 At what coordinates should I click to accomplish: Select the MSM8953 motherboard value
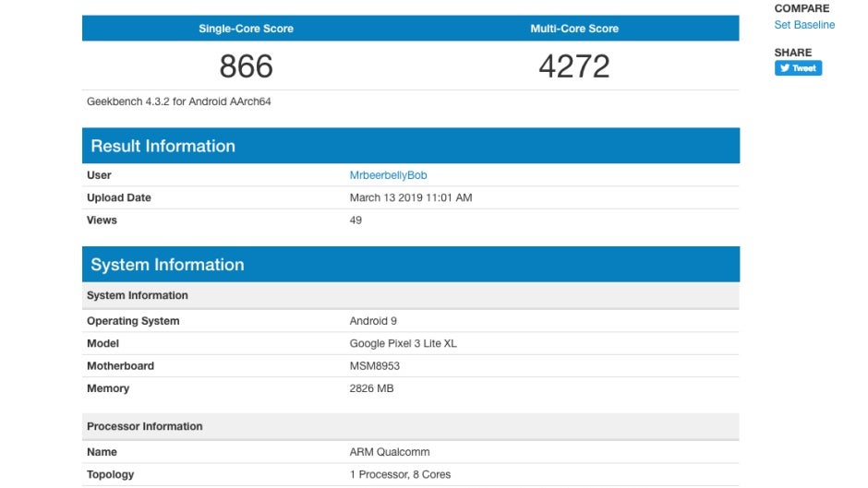(x=374, y=366)
